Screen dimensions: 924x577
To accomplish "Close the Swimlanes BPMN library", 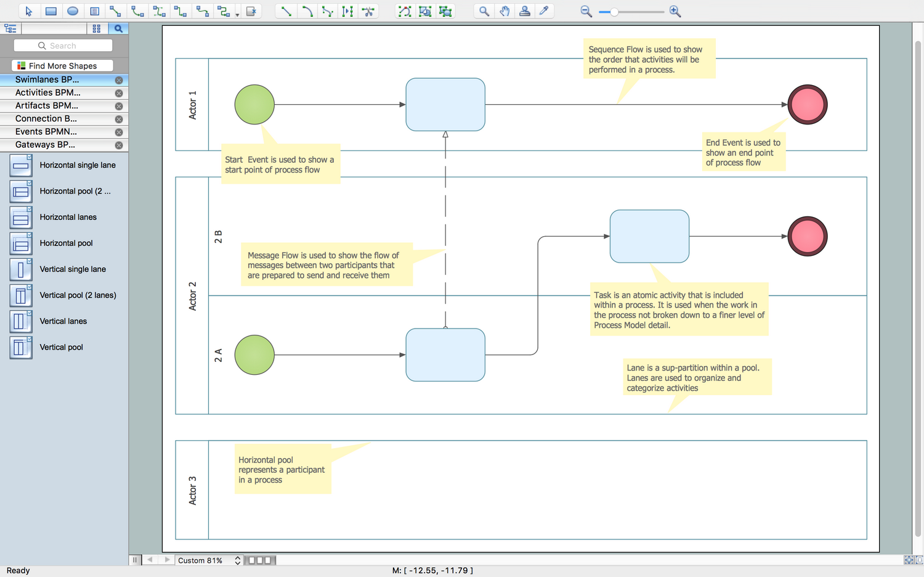I will 119,80.
